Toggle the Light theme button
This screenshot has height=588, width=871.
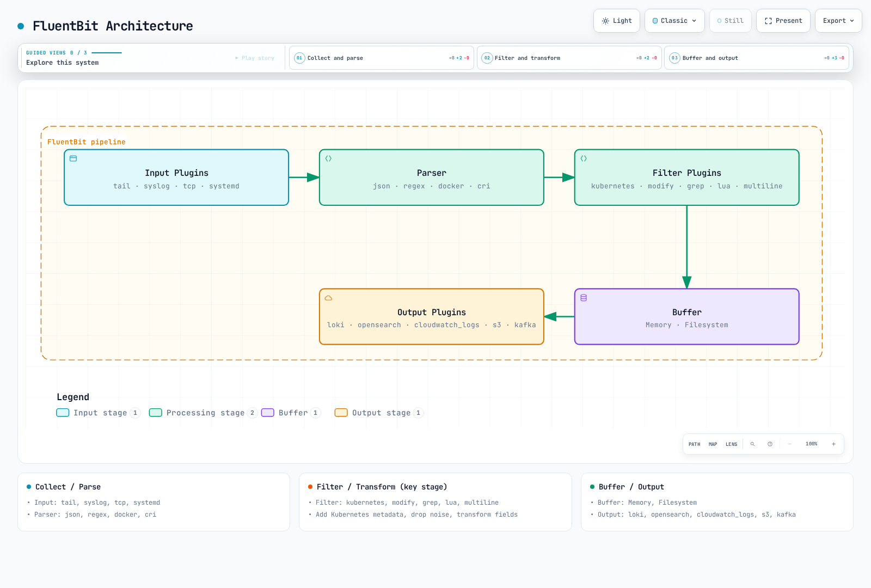pyautogui.click(x=616, y=21)
